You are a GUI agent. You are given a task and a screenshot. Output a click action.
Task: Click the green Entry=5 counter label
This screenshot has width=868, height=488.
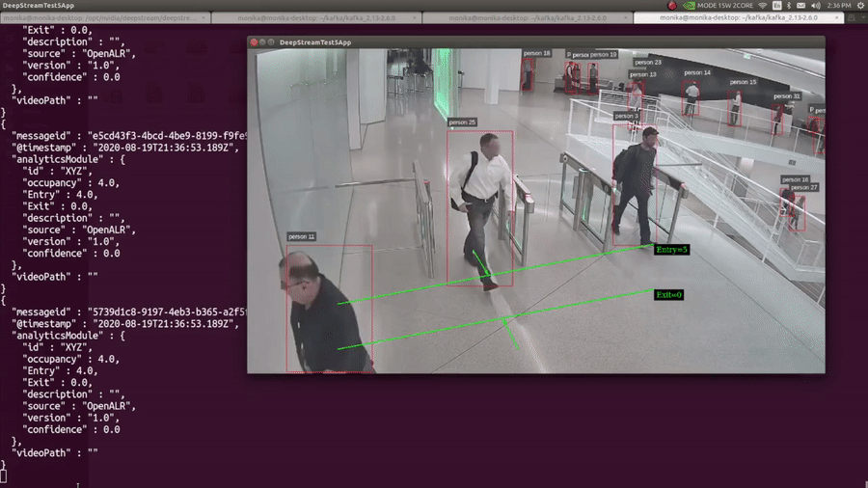click(671, 250)
